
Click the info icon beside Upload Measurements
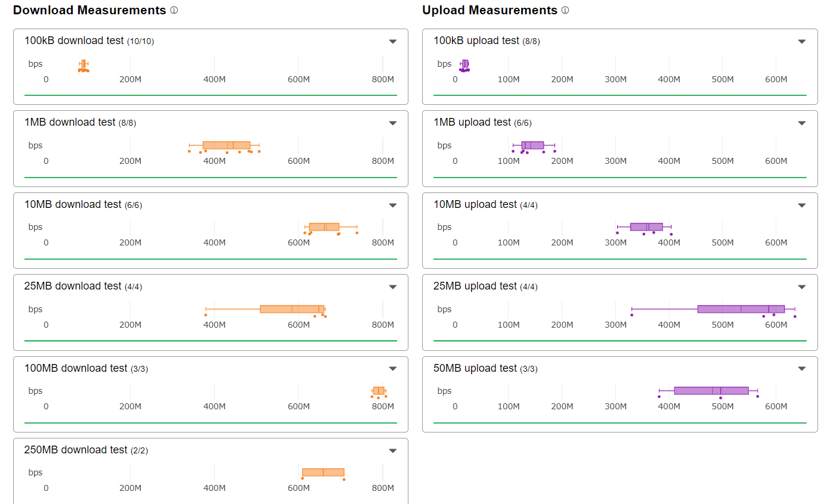click(x=565, y=10)
